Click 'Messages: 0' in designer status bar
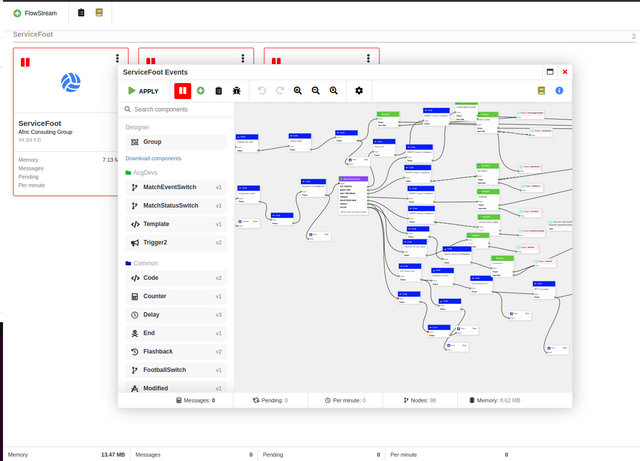Image resolution: width=640 pixels, height=461 pixels. point(196,401)
